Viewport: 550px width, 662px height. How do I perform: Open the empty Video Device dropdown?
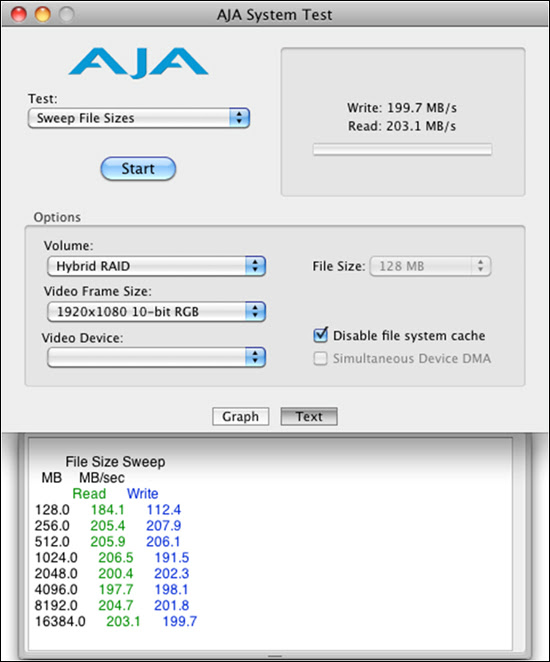(156, 357)
